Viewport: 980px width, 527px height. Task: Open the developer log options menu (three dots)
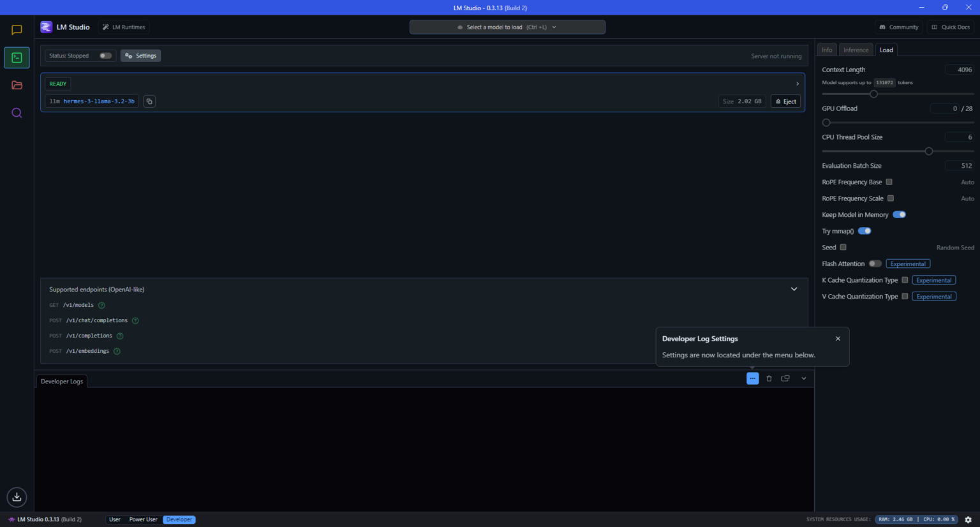[752, 378]
